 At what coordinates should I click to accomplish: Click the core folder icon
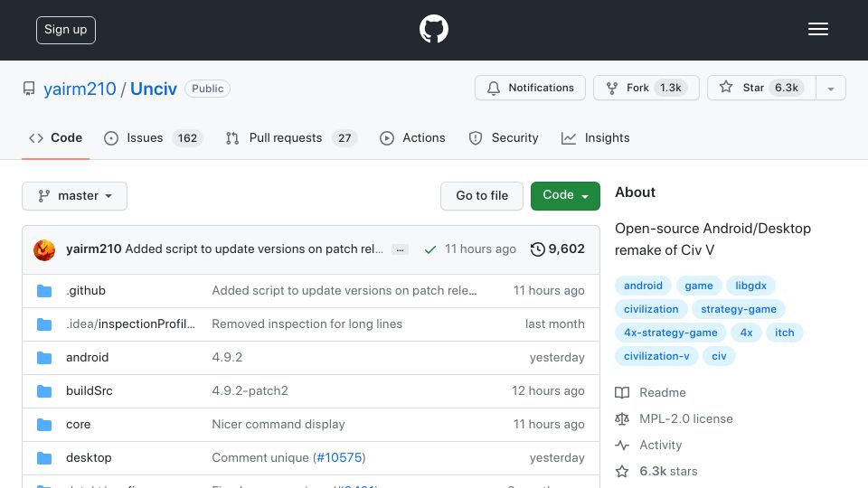coord(44,425)
